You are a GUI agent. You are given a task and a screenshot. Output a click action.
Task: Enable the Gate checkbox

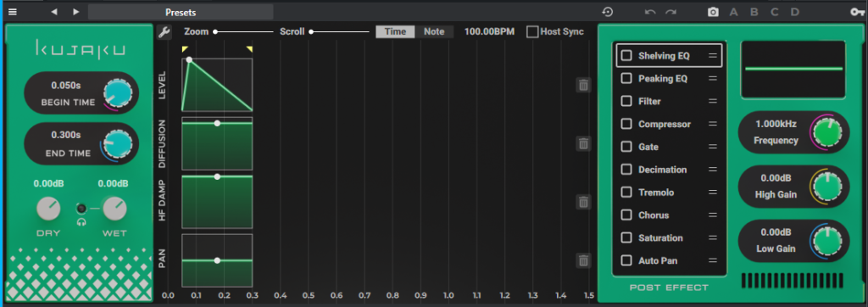click(x=626, y=147)
